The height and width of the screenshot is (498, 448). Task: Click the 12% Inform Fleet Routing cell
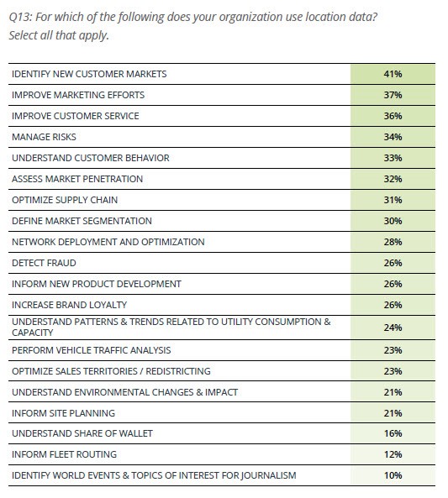click(x=393, y=454)
